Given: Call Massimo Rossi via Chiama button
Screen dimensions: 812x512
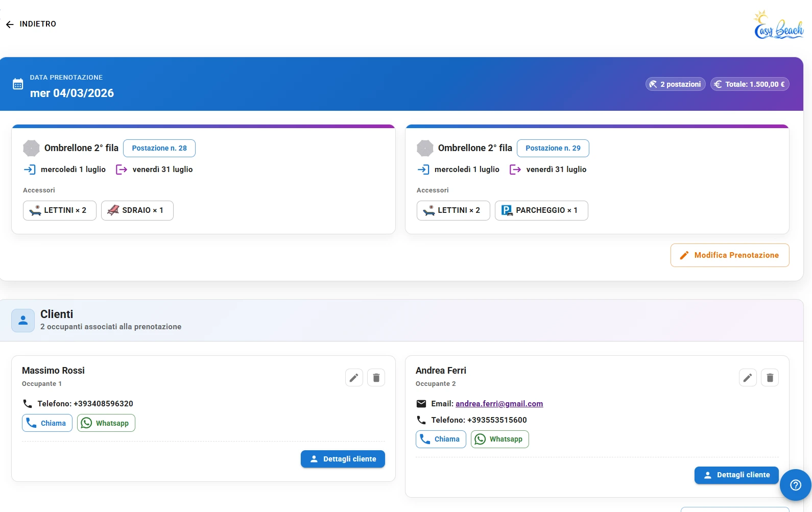Looking at the screenshot, I should point(47,423).
